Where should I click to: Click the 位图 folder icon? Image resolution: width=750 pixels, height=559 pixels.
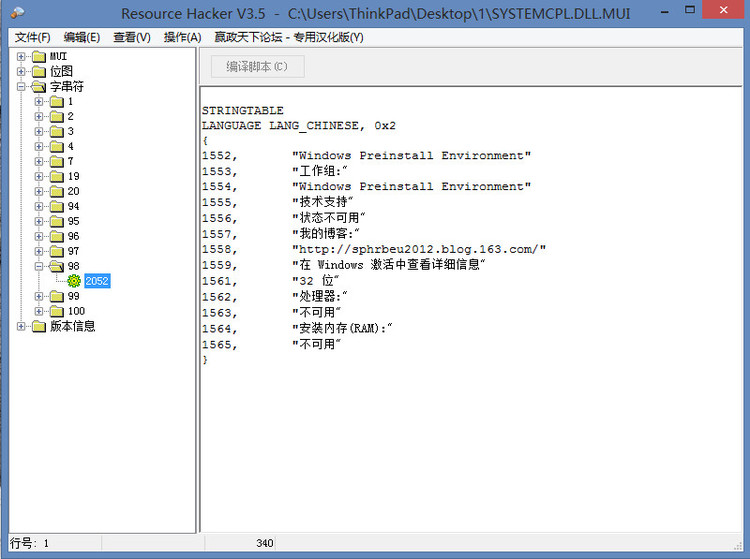pyautogui.click(x=39, y=71)
